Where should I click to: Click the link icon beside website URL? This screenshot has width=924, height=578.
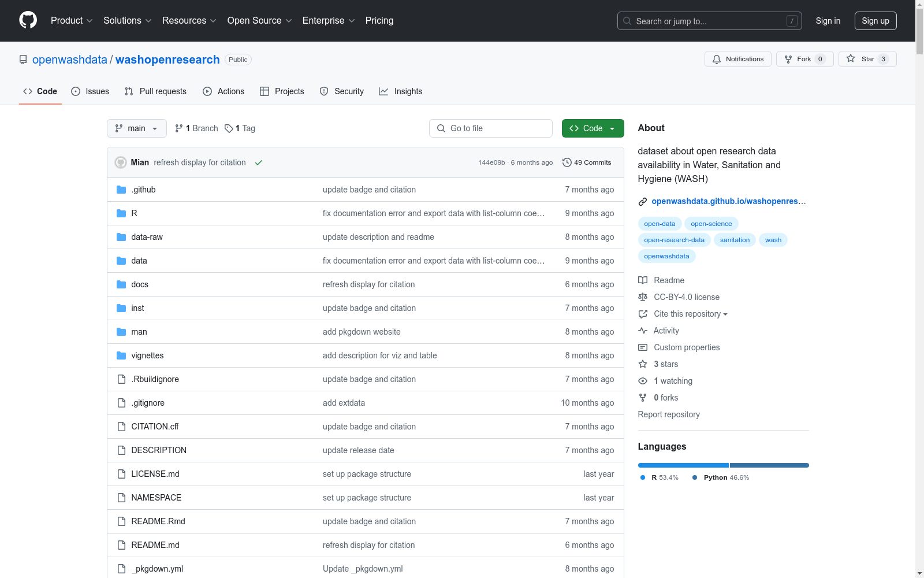(643, 201)
